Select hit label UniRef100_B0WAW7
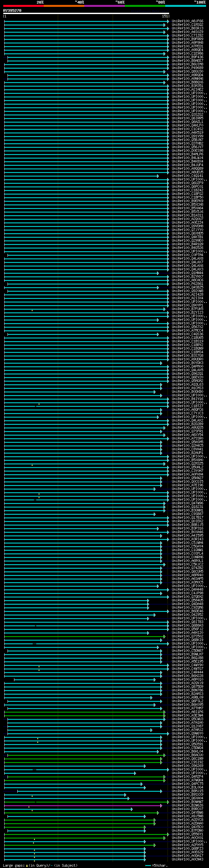This screenshot has height=868, width=209. (x=187, y=801)
